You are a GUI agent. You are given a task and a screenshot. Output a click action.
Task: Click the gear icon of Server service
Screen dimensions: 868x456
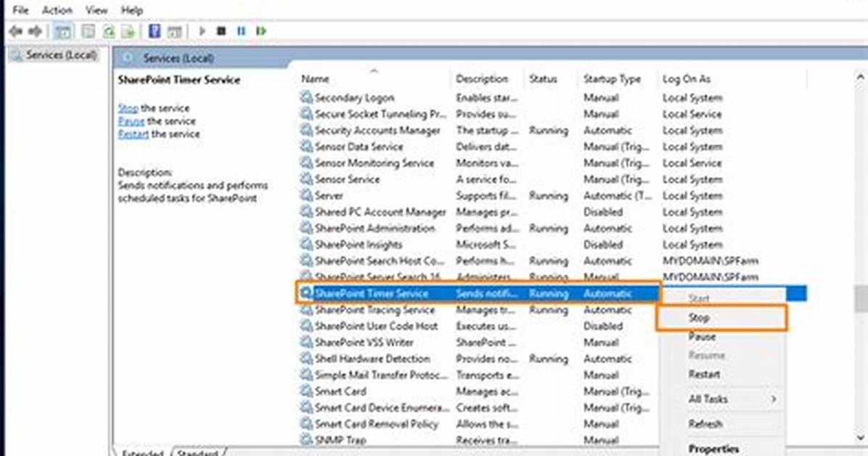tap(306, 195)
